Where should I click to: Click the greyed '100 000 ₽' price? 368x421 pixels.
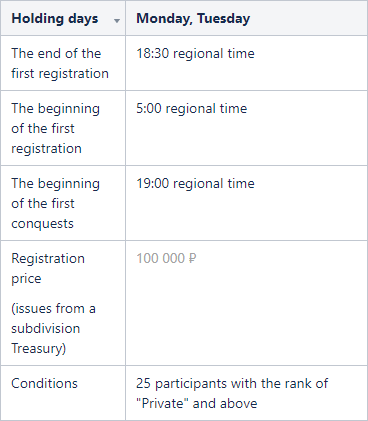coord(166,258)
